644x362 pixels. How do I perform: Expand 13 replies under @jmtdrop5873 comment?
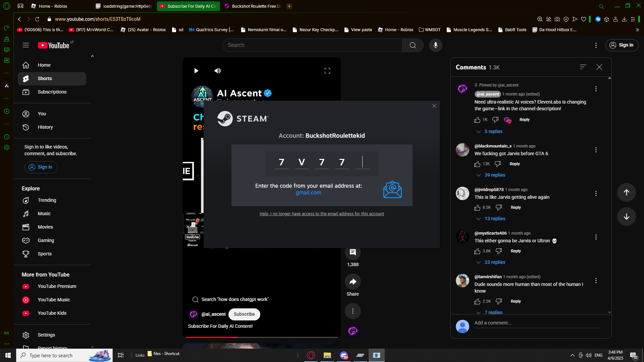[491, 219]
